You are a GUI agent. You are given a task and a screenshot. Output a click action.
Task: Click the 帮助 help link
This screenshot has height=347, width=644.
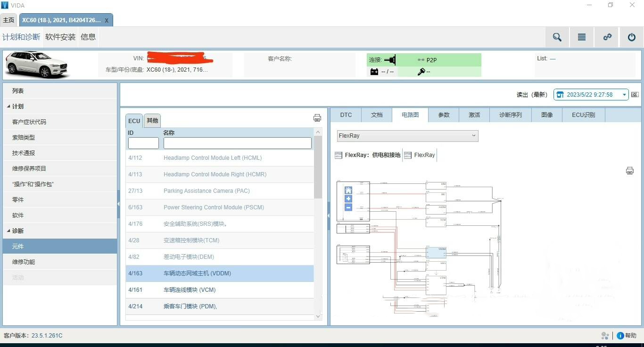pyautogui.click(x=631, y=336)
